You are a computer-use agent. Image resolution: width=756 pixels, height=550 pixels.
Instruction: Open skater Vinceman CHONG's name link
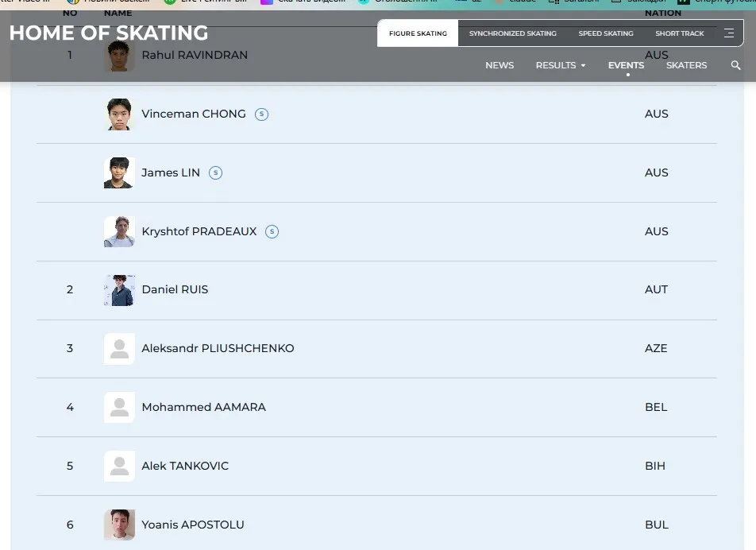click(x=193, y=114)
